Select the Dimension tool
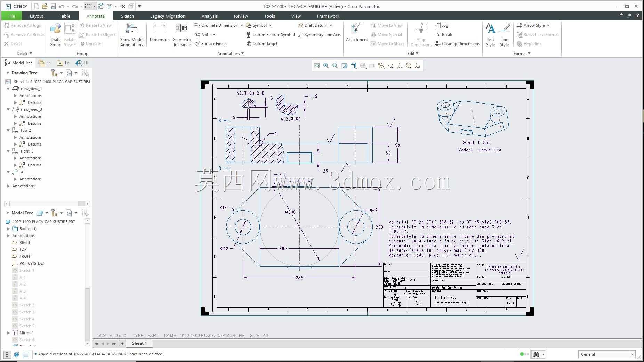Viewport: 644px width, 362px height. (x=160, y=33)
